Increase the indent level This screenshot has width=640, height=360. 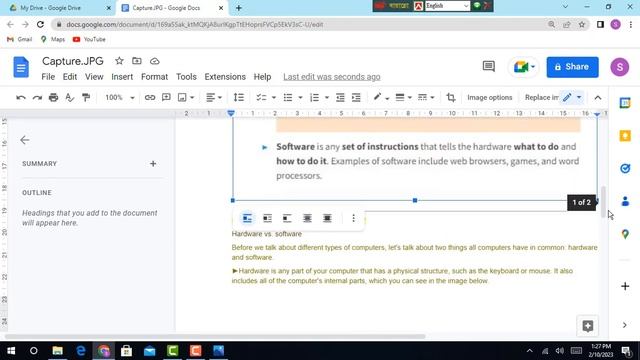point(356,98)
